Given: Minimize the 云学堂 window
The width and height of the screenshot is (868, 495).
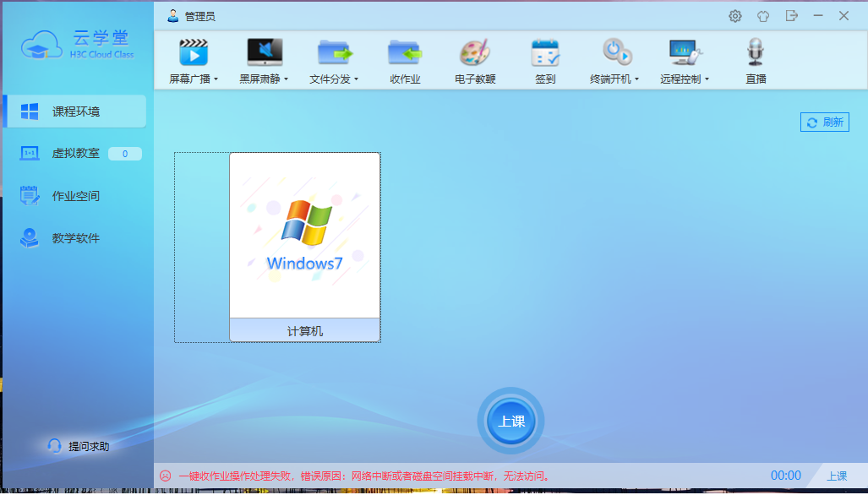Looking at the screenshot, I should [x=817, y=16].
